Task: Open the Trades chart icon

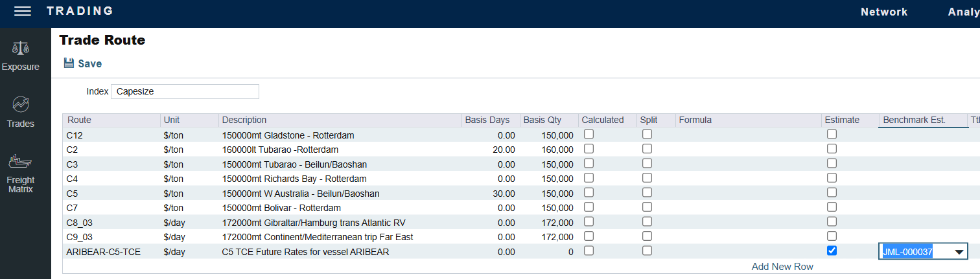Action: click(21, 105)
